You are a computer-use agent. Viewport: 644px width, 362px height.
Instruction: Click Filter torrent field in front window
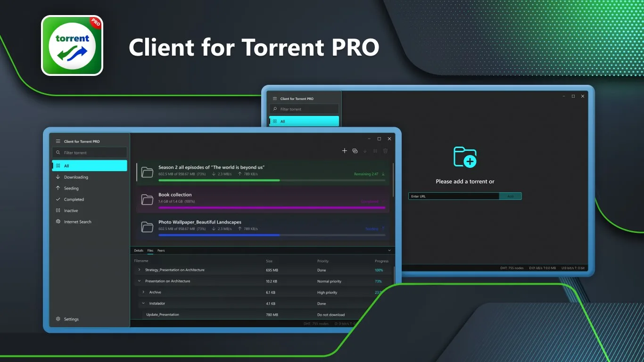(90, 153)
